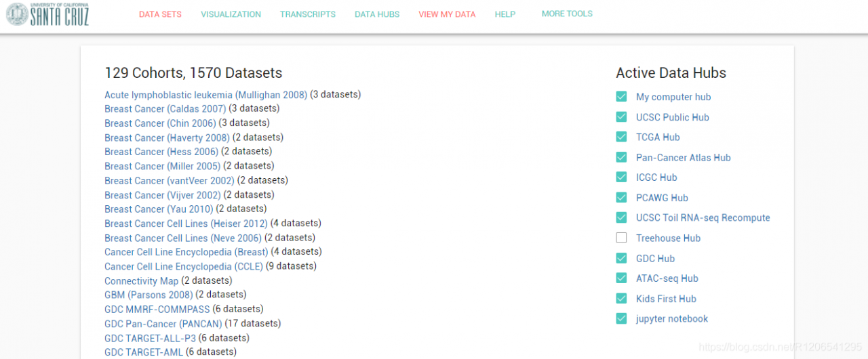Image resolution: width=868 pixels, height=359 pixels.
Task: Follow the Treehouse Hub link
Action: pyautogui.click(x=668, y=238)
